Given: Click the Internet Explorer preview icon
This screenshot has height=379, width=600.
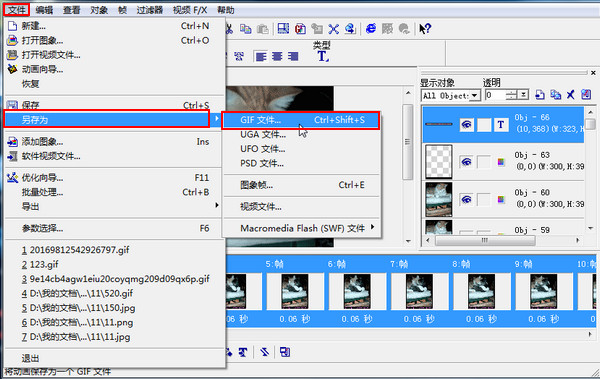Looking at the screenshot, I should tap(371, 29).
